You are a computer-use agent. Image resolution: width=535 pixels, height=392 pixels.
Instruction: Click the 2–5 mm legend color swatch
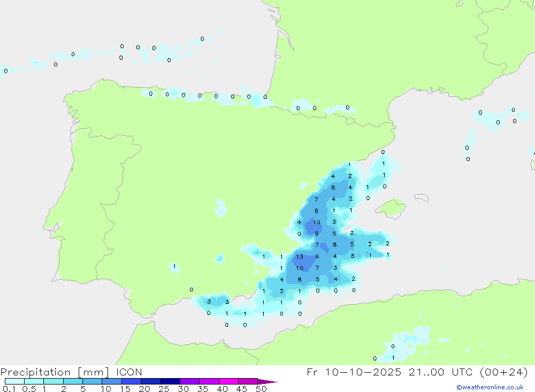pos(73,381)
